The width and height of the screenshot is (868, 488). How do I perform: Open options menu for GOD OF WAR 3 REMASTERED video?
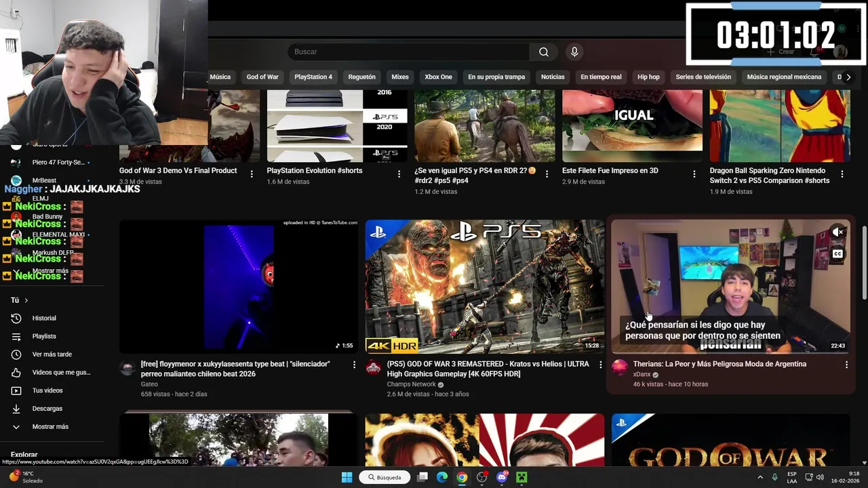coord(600,365)
